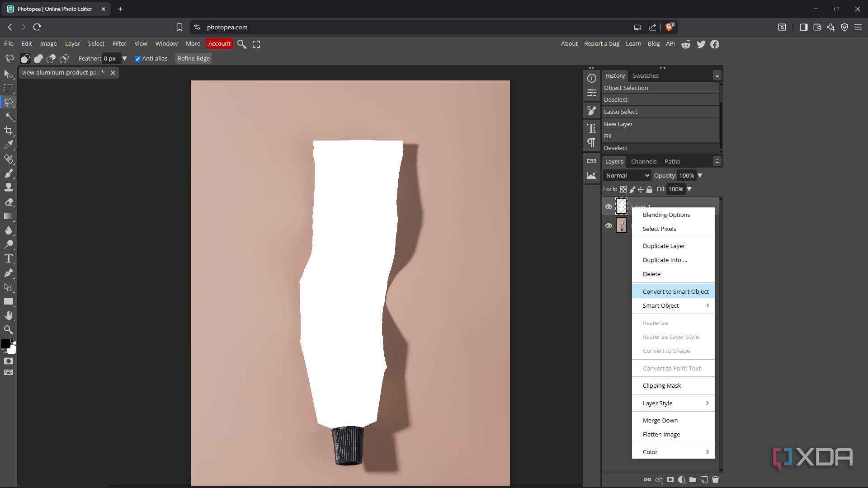Image resolution: width=868 pixels, height=488 pixels.
Task: Select the Gradient tool
Action: click(x=9, y=216)
